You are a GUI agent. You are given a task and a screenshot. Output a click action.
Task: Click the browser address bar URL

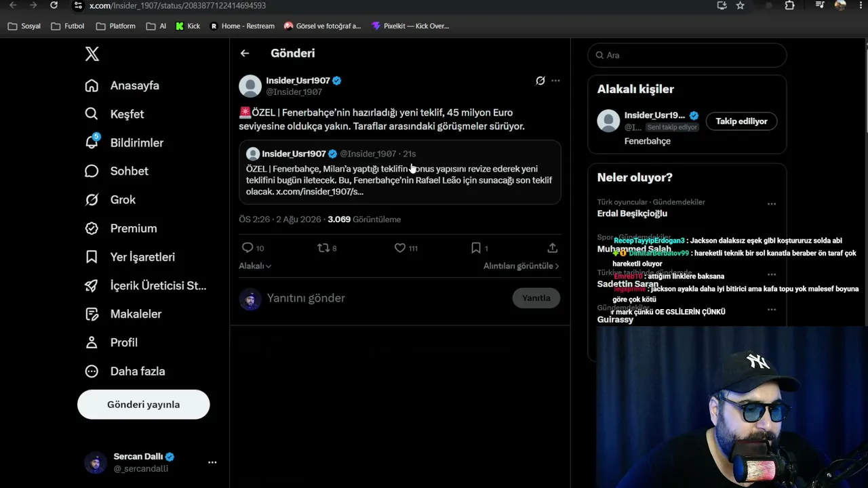click(178, 5)
